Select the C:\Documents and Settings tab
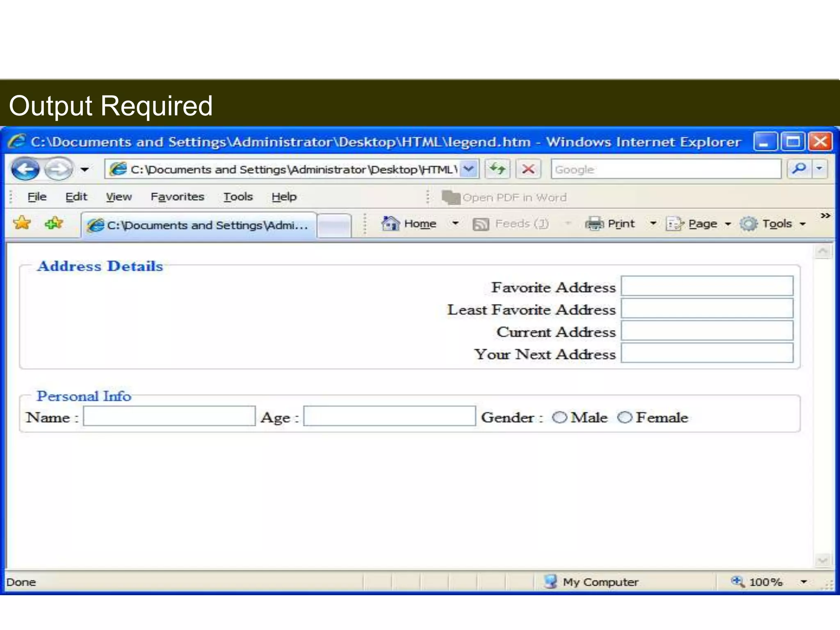Screen dimensions: 840x630 click(x=199, y=225)
